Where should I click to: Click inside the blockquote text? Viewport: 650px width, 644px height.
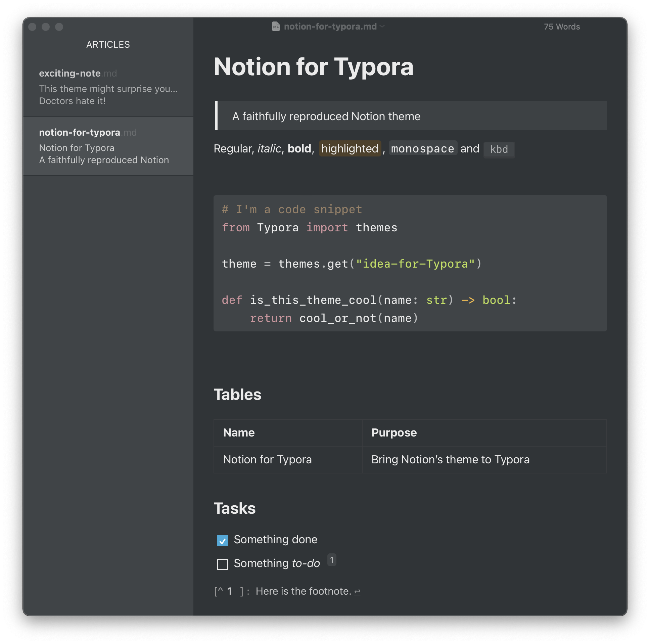coord(326,116)
